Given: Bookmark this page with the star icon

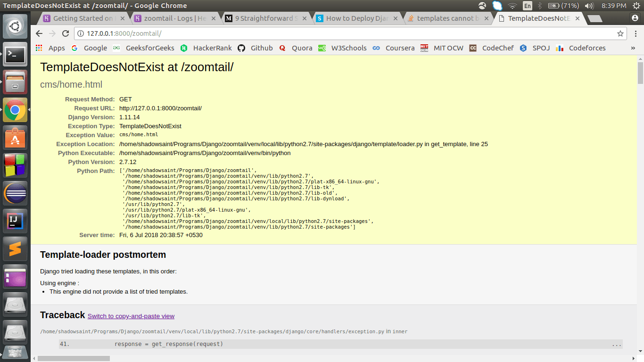Looking at the screenshot, I should pyautogui.click(x=620, y=33).
